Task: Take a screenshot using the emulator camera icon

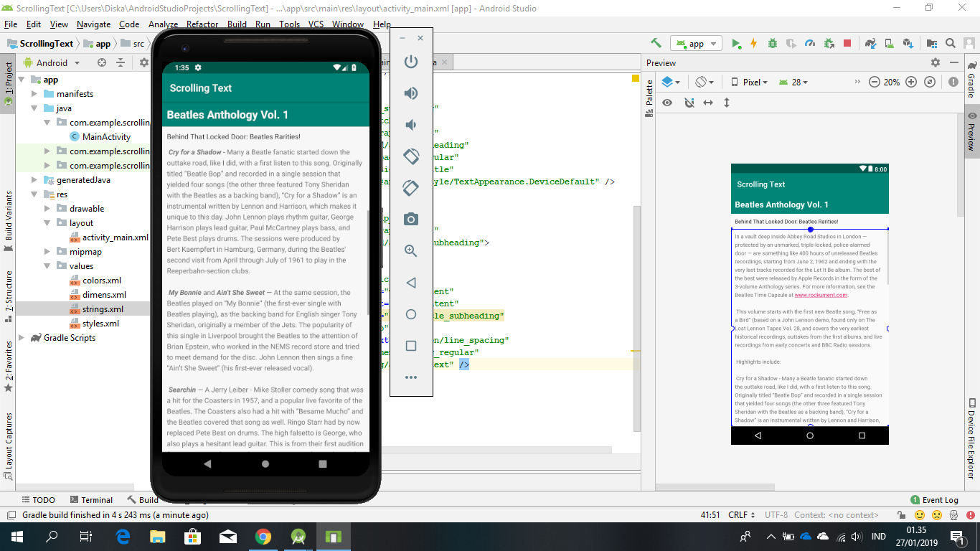Action: pyautogui.click(x=411, y=220)
